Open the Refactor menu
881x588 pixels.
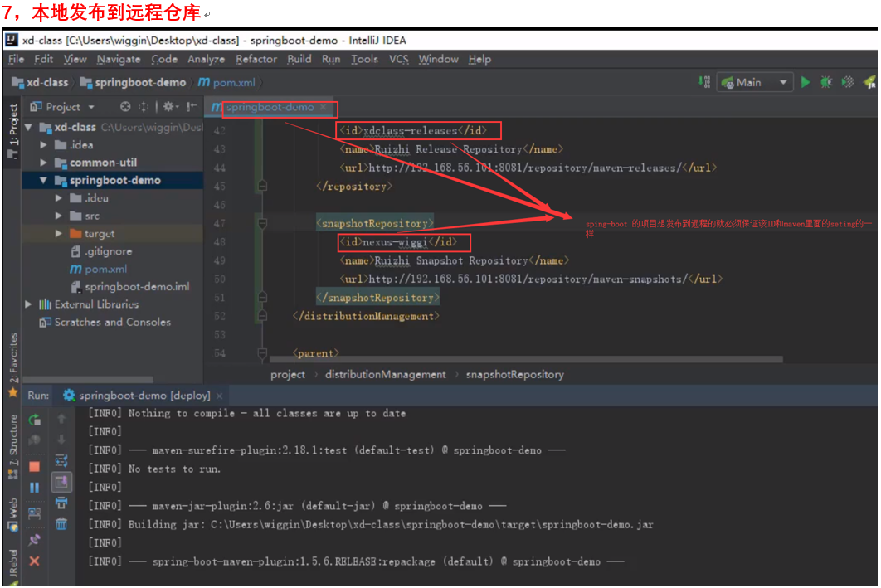coord(256,59)
